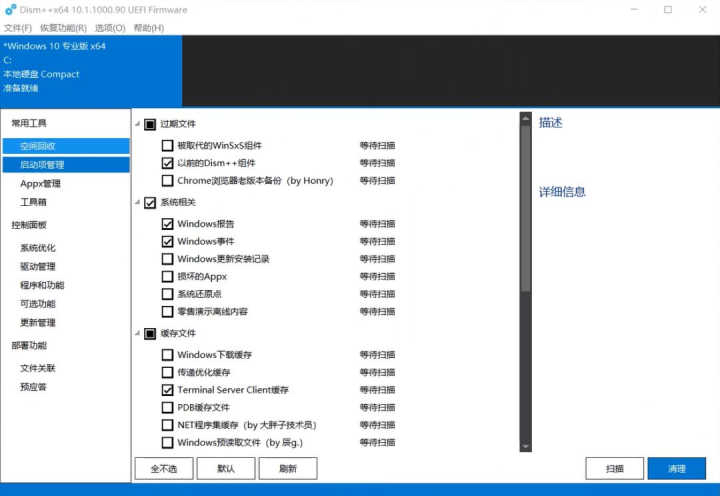Collapse the 缓存文件 group
Image resolution: width=720 pixels, height=496 pixels.
point(137,333)
